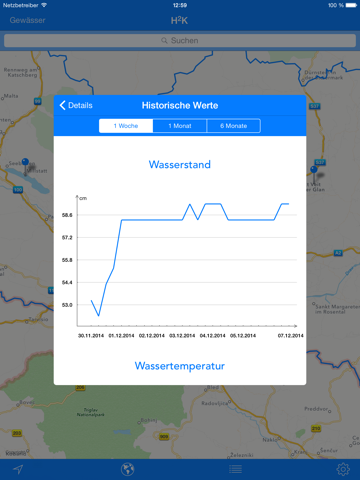Tap the Historische Werte title
Image resolution: width=360 pixels, height=480 pixels.
180,105
